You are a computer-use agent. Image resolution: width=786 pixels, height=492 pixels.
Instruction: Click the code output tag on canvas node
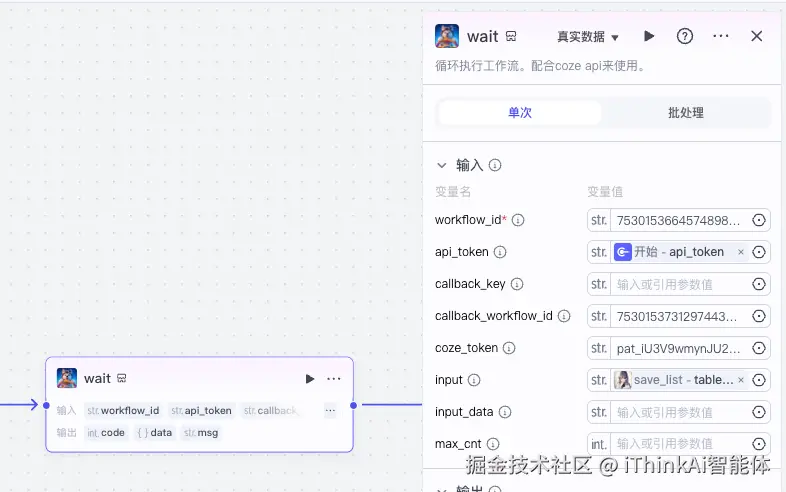[x=106, y=433]
